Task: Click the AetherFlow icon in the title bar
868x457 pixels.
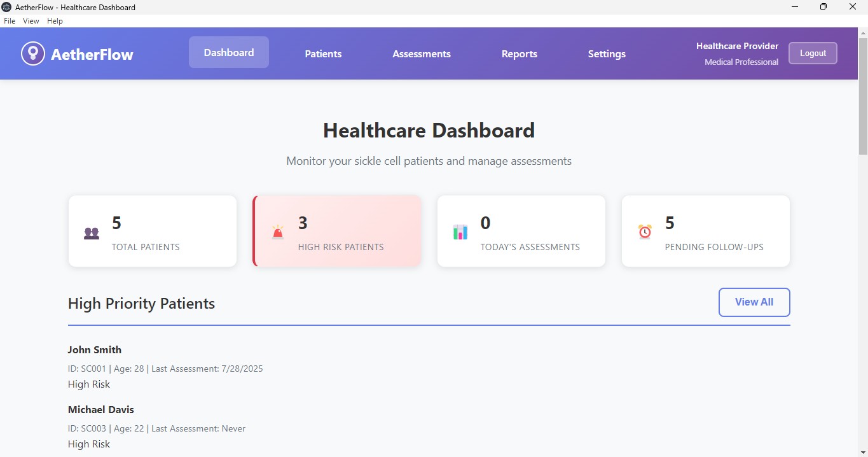Action: [6, 7]
